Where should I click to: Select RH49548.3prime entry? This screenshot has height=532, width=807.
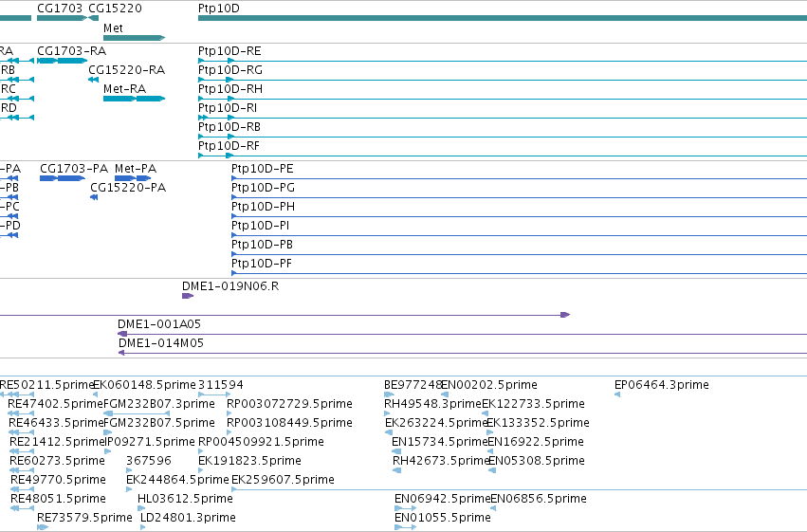point(432,404)
